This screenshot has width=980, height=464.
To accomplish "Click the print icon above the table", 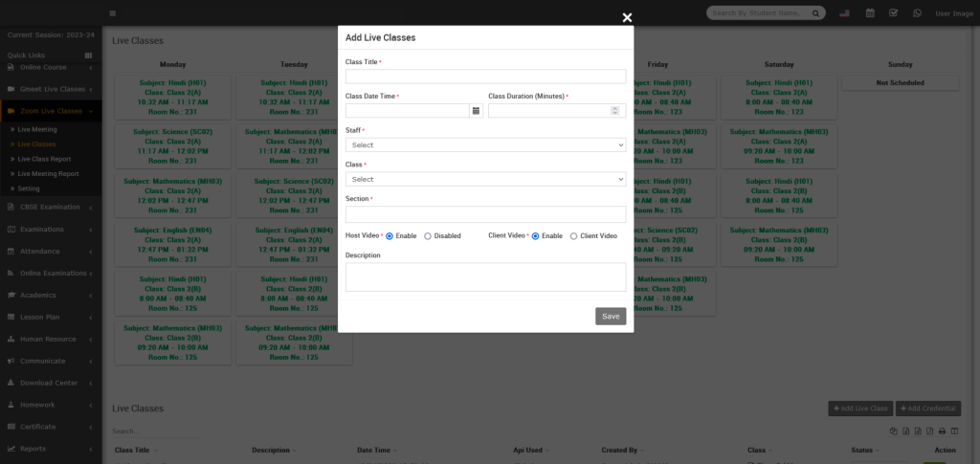I will pyautogui.click(x=942, y=431).
